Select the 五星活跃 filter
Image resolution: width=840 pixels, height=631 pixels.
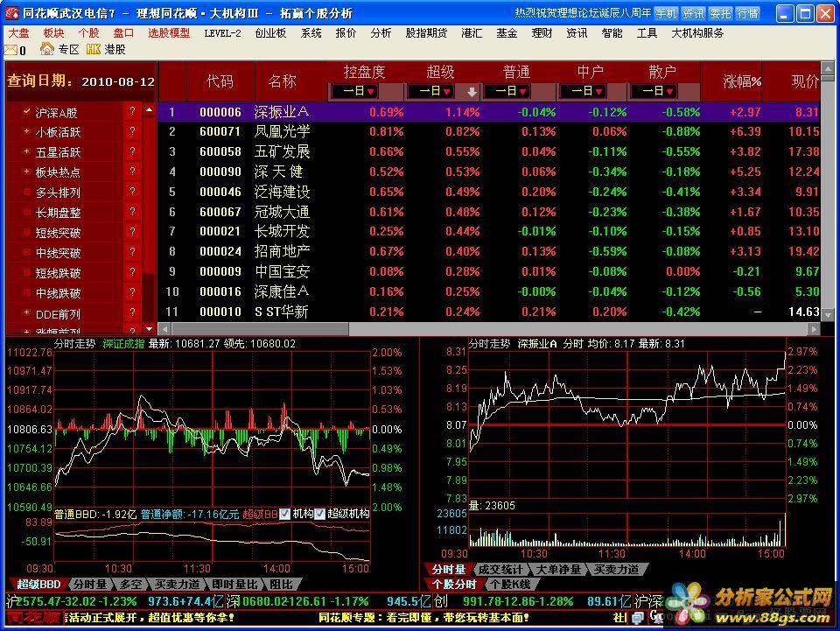(x=58, y=152)
